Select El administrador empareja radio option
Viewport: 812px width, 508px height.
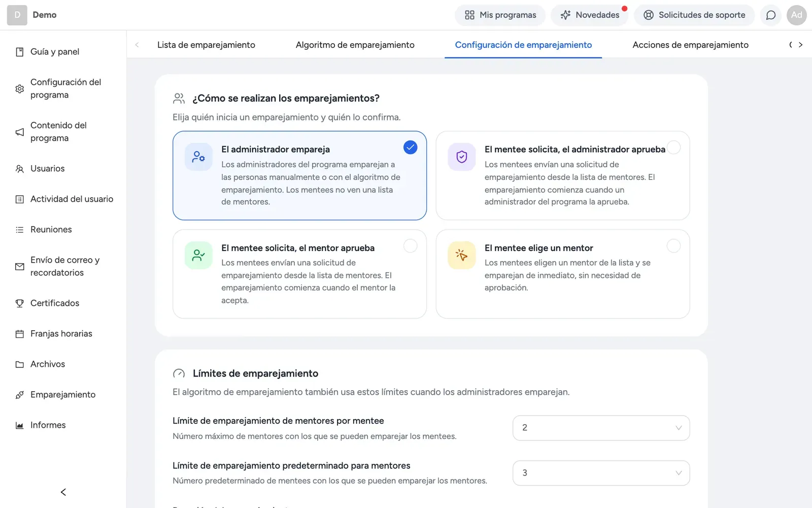point(410,147)
